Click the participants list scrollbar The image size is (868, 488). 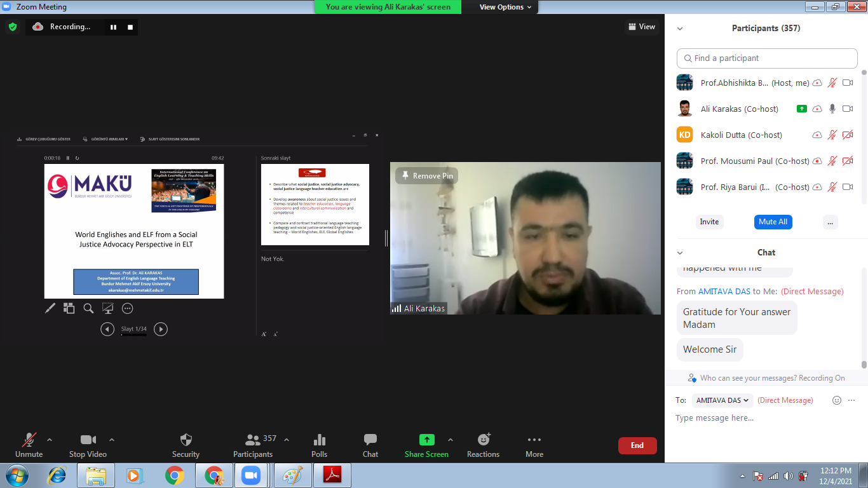tap(864, 133)
